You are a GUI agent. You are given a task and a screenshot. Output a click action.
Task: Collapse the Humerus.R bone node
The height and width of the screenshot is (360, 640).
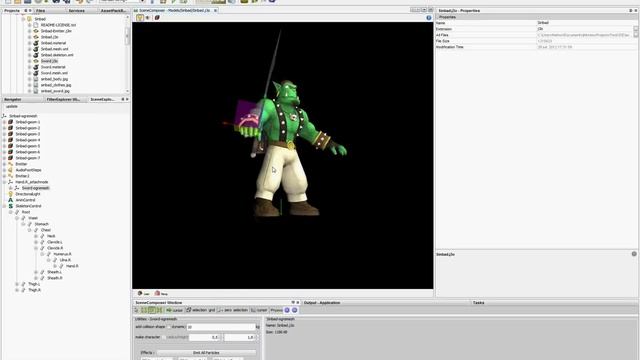(x=42, y=254)
